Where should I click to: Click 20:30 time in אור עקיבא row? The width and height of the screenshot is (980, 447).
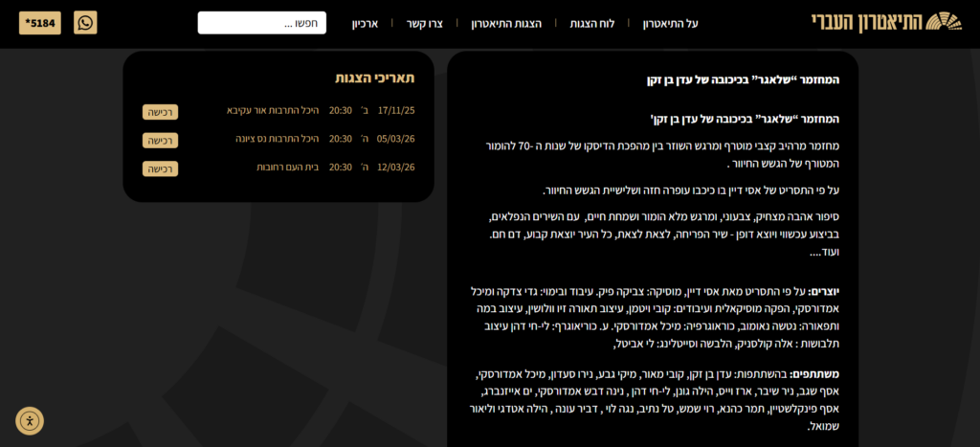341,110
